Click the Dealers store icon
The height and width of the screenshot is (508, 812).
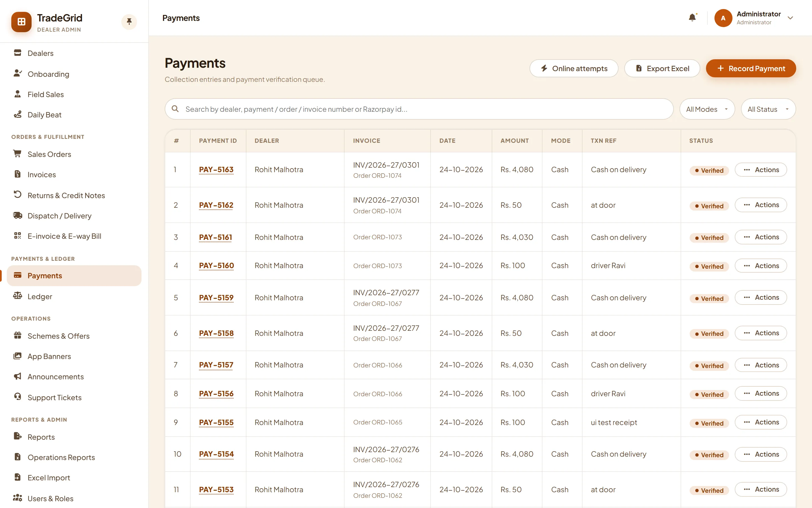pyautogui.click(x=17, y=53)
